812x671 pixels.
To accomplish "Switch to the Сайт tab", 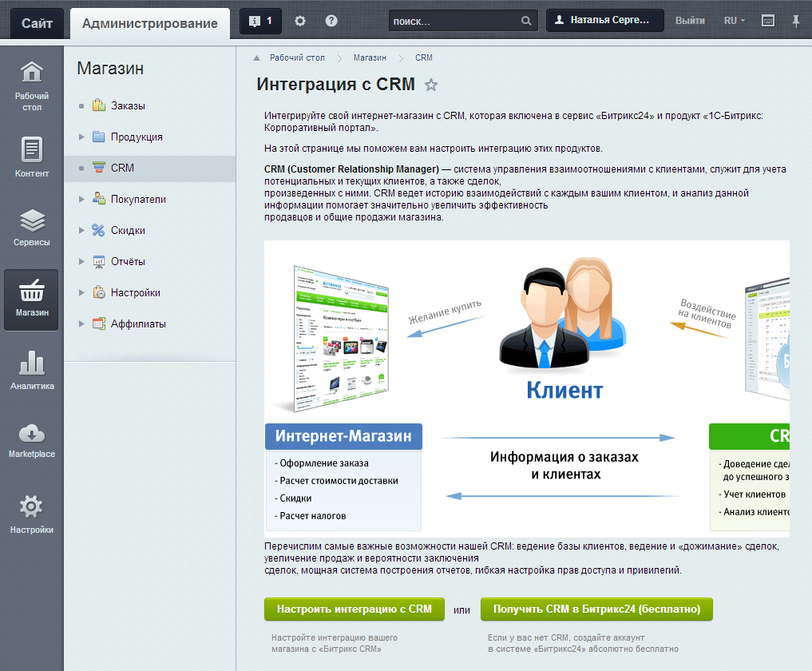I will pyautogui.click(x=38, y=23).
